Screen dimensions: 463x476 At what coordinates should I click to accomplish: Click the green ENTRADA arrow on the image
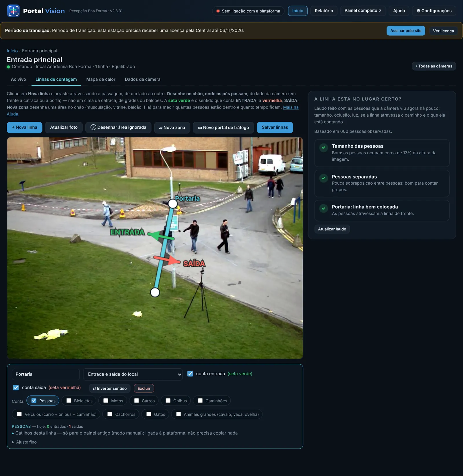tap(161, 236)
